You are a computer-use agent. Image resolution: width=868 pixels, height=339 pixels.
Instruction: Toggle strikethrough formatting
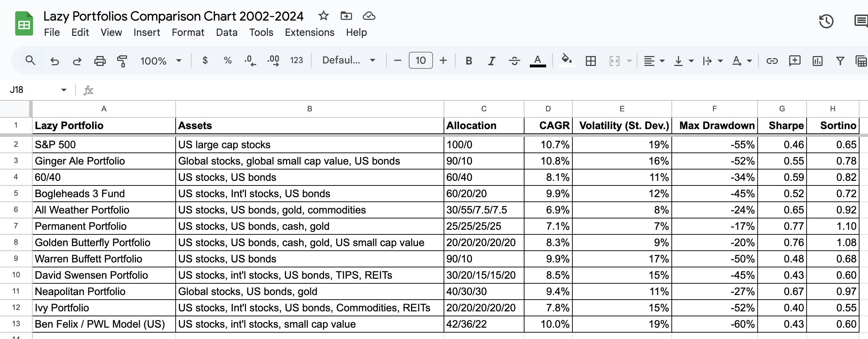coord(514,61)
